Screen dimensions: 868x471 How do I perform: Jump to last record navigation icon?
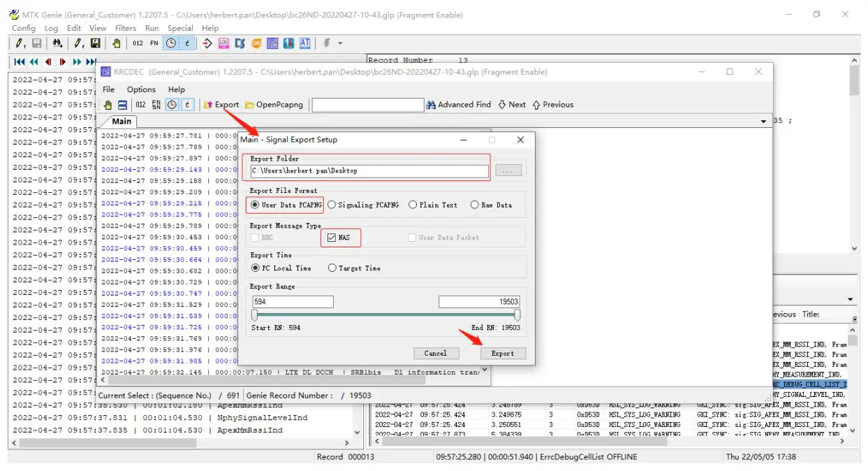click(x=91, y=61)
